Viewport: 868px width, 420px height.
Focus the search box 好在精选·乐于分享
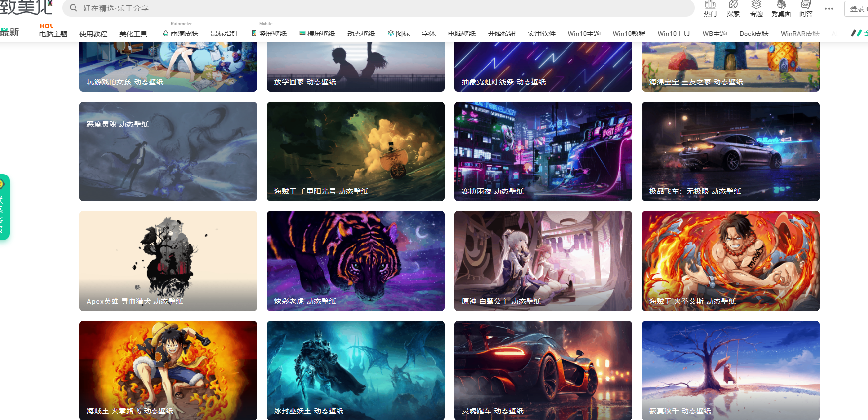point(378,8)
